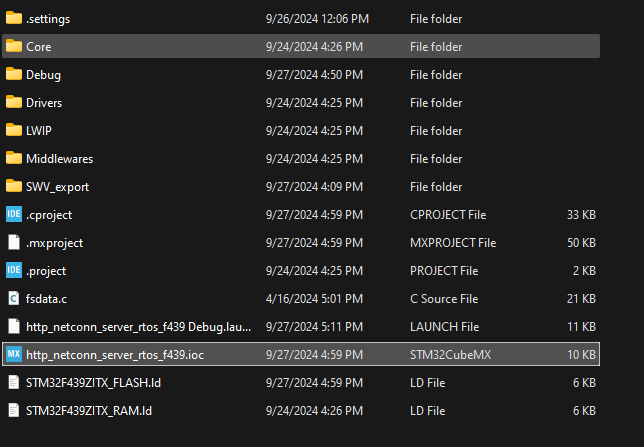
Task: Click the .mxproject blank file icon
Action: [14, 242]
